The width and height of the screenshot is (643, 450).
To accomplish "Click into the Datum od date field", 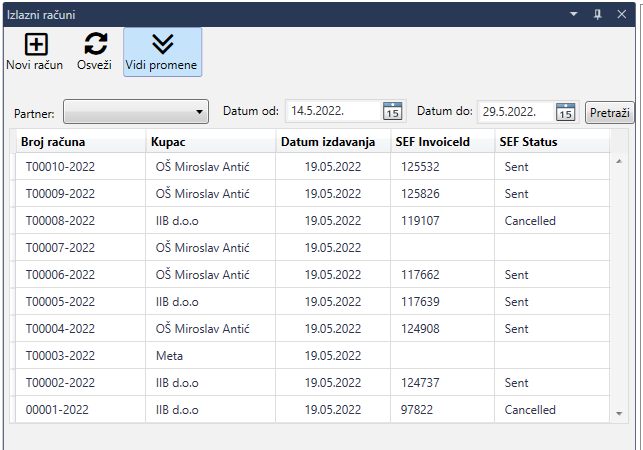I will tap(334, 111).
